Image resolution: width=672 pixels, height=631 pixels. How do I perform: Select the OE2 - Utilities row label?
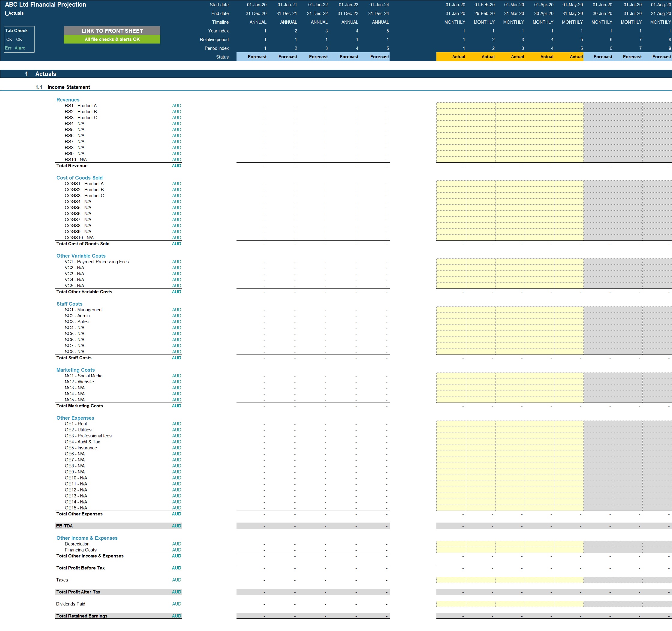click(78, 430)
